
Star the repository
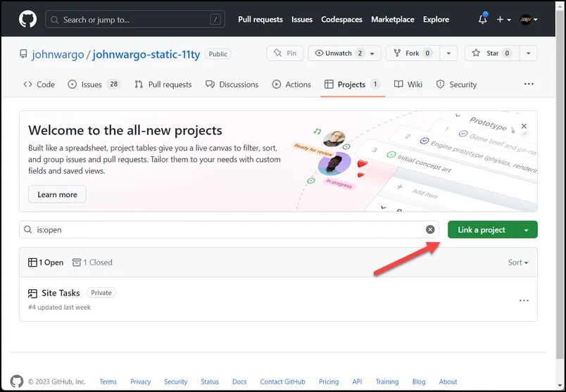[x=492, y=53]
